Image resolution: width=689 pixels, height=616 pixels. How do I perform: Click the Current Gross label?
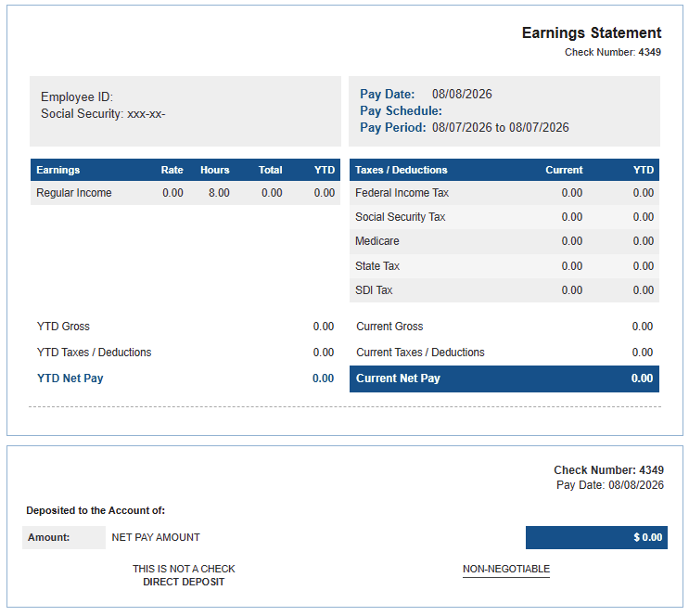click(389, 327)
